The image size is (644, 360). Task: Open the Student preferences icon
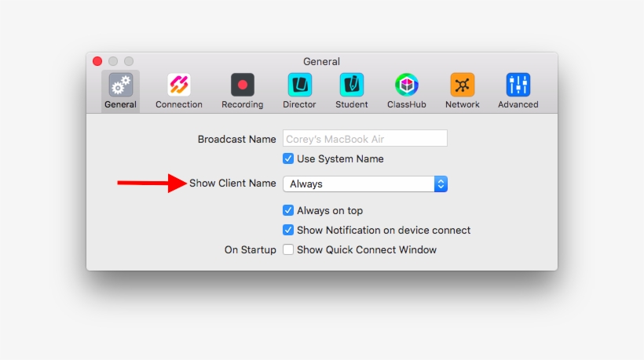tap(352, 85)
